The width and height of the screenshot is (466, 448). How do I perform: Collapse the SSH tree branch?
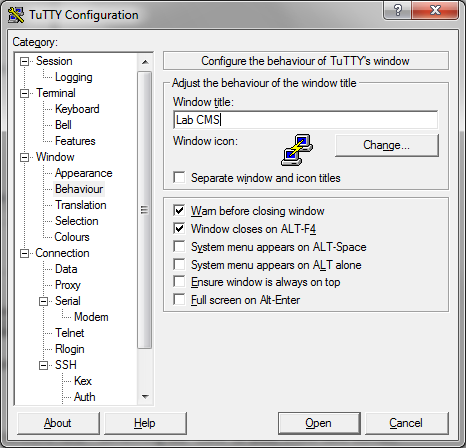(43, 365)
